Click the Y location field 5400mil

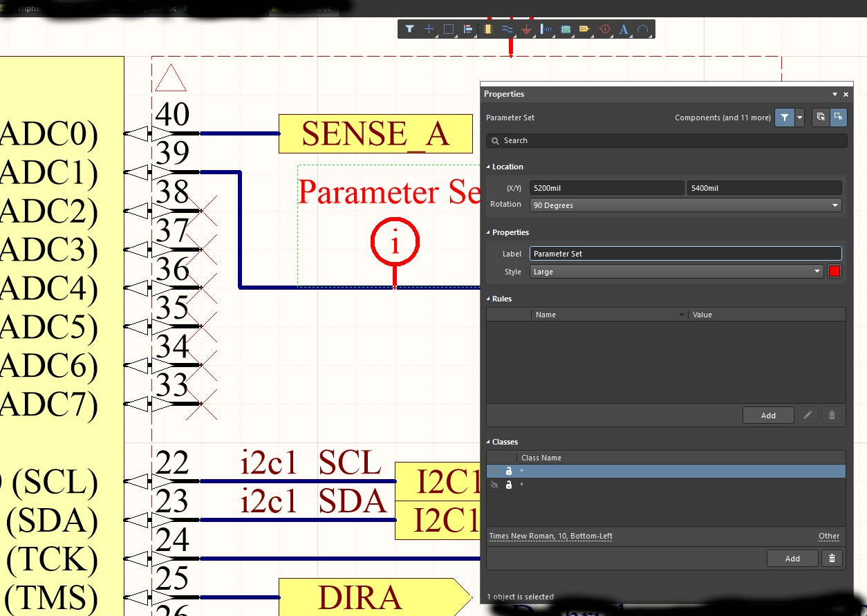click(x=764, y=188)
